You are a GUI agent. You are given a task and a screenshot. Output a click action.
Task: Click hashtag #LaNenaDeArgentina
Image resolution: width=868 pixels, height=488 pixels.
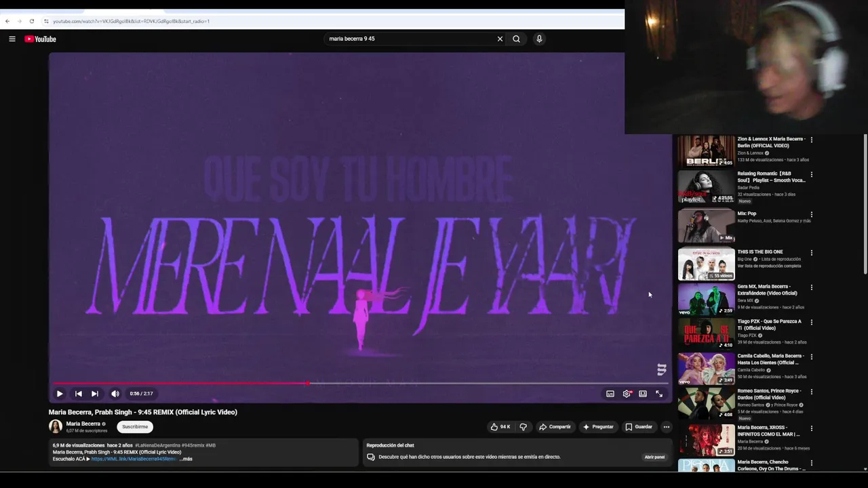coord(157,445)
